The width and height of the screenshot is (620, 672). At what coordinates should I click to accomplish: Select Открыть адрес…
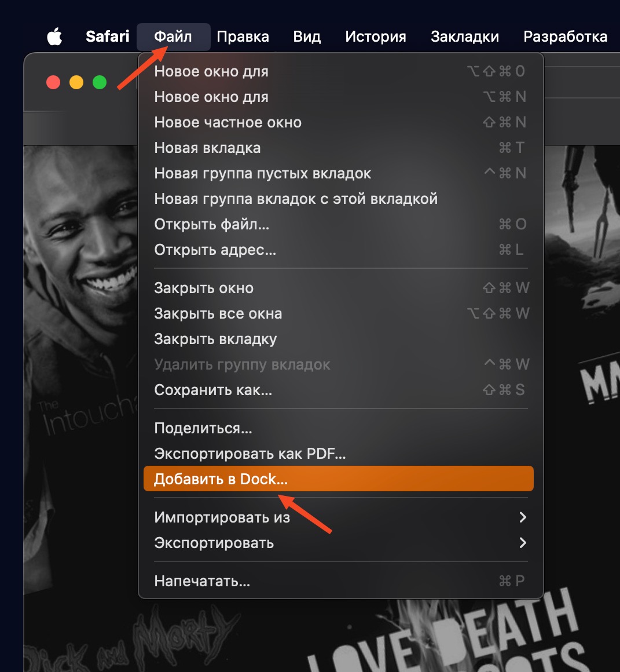click(x=339, y=250)
